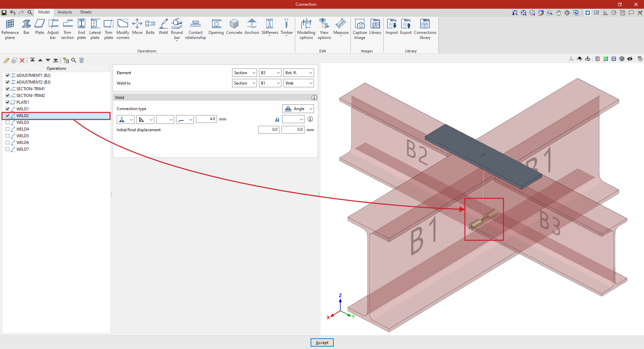This screenshot has height=349, width=644.
Task: Uncheck the PLATE1 operation checkbox
Action: (x=8, y=102)
